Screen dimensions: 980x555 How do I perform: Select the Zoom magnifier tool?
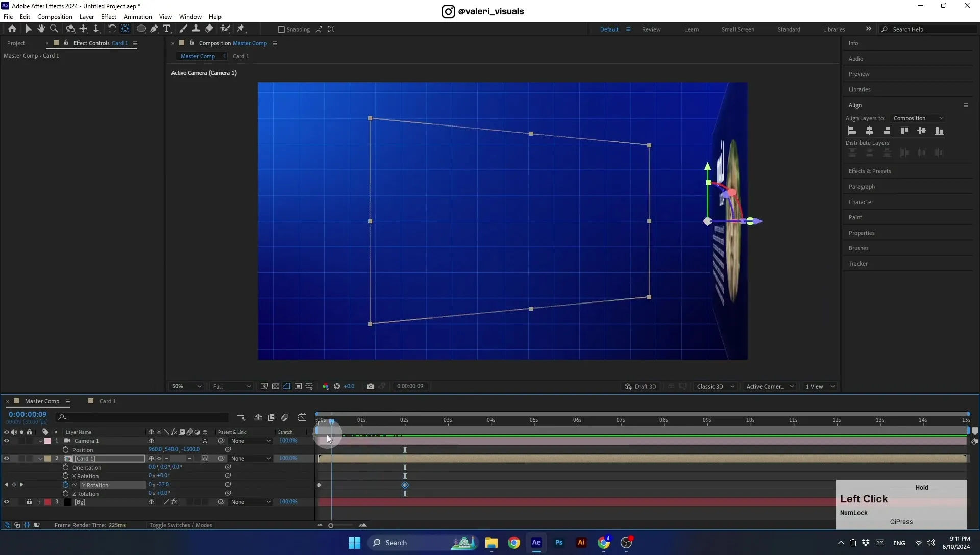point(54,29)
